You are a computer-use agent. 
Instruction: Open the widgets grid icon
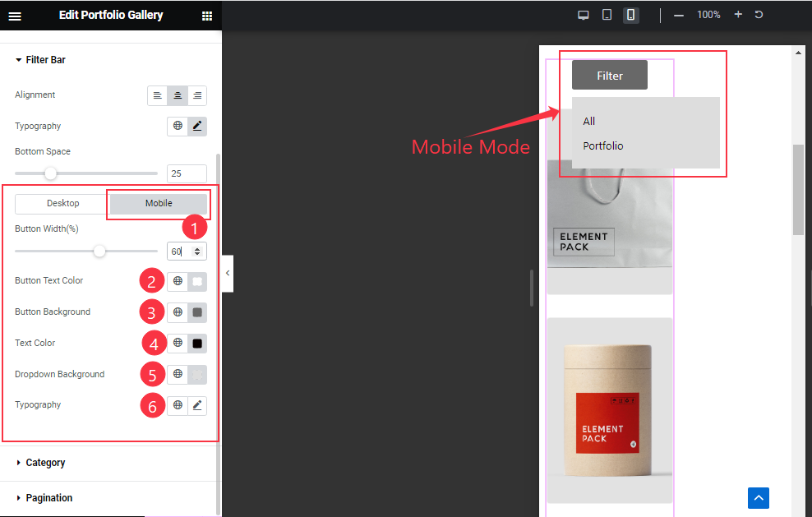point(207,16)
